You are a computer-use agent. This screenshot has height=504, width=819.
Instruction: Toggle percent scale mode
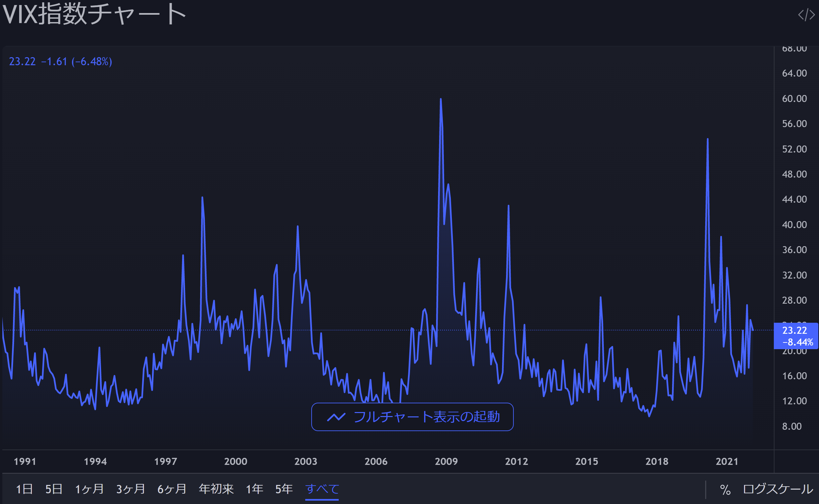pos(725,490)
